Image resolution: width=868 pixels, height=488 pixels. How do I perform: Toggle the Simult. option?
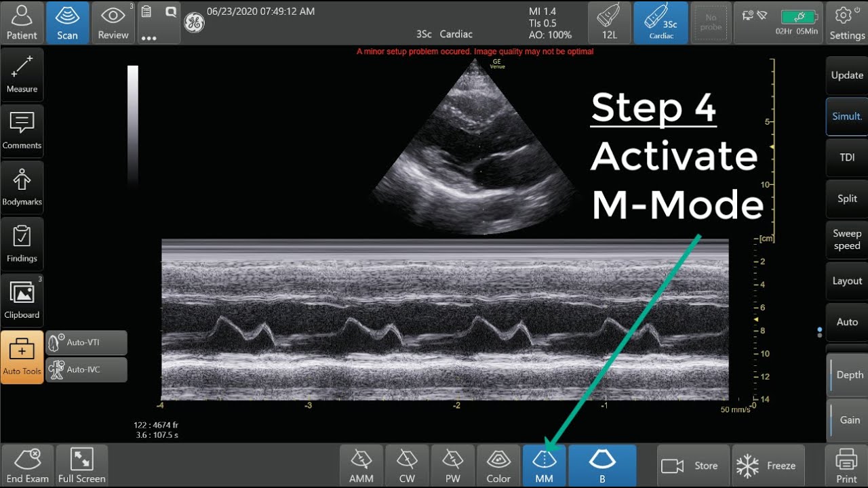[x=846, y=116]
